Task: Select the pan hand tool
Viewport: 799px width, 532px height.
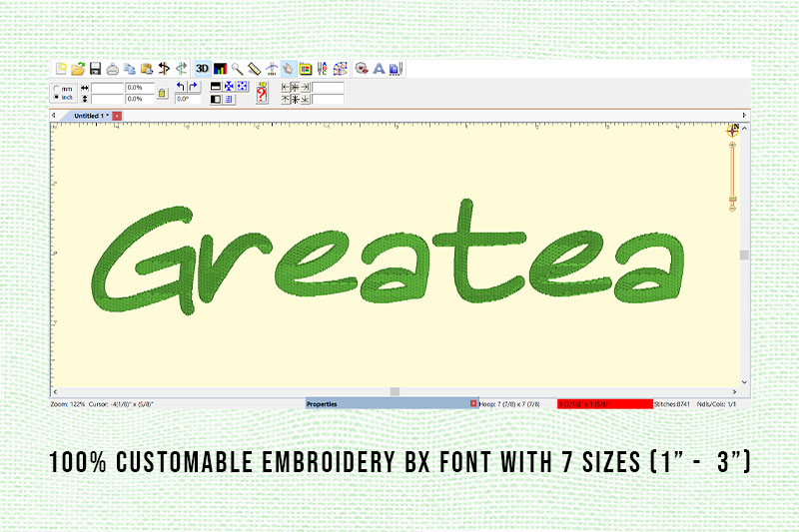Action: (289, 69)
